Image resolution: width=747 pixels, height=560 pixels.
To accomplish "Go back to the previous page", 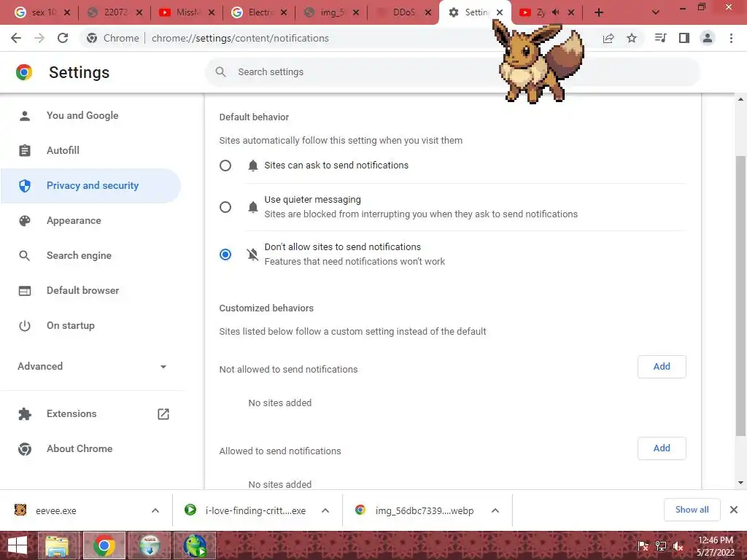I will click(16, 38).
